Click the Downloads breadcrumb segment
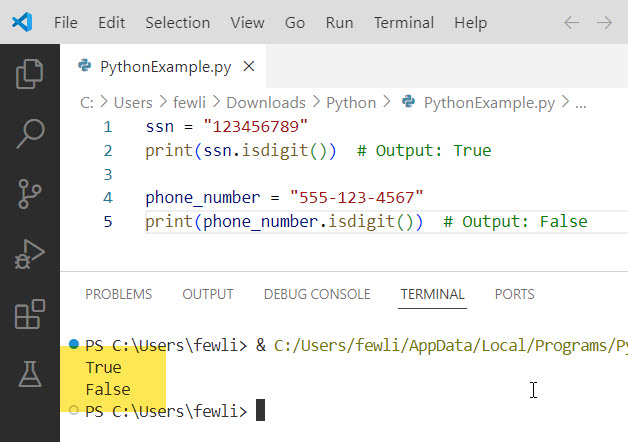Screen dimensions: 628x442 coord(266,103)
